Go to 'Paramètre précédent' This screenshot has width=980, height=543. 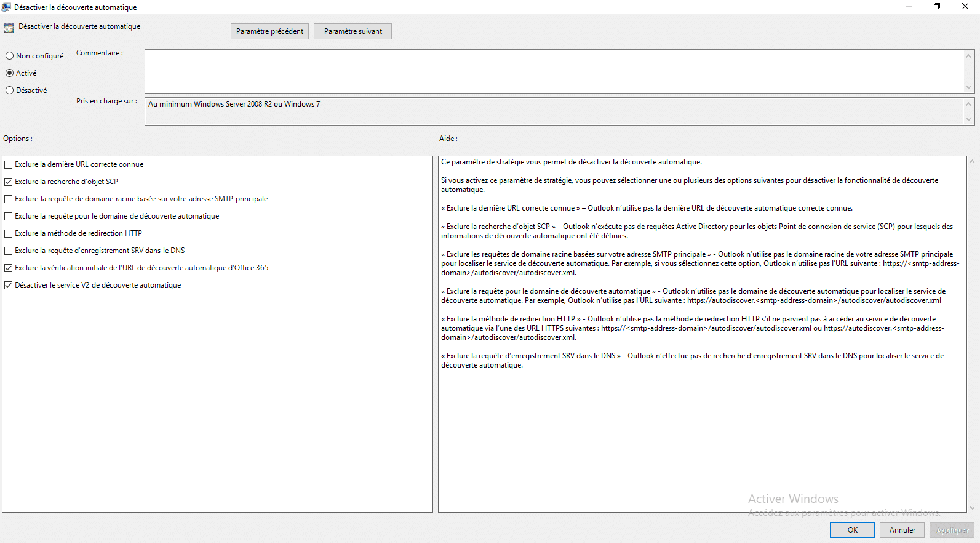tap(269, 31)
